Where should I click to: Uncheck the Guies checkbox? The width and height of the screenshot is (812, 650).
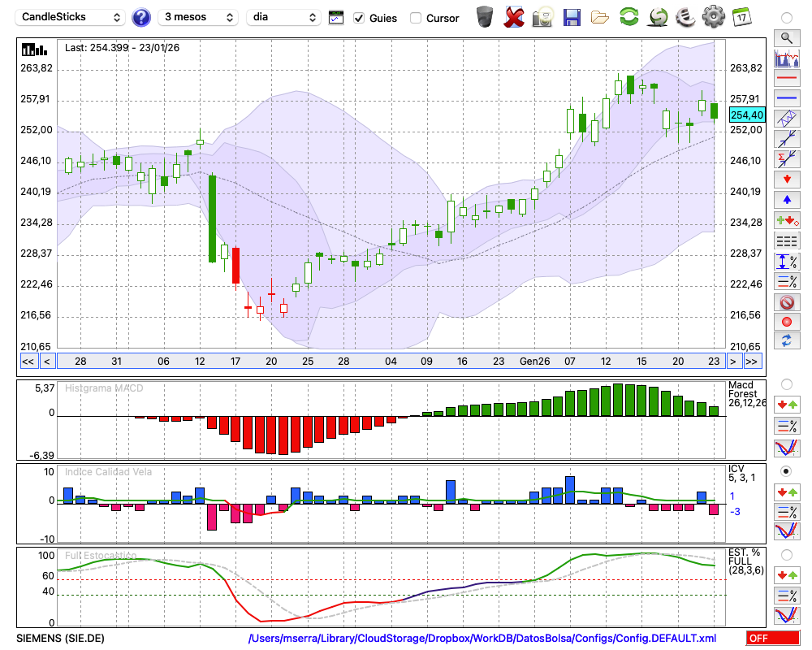pos(359,18)
